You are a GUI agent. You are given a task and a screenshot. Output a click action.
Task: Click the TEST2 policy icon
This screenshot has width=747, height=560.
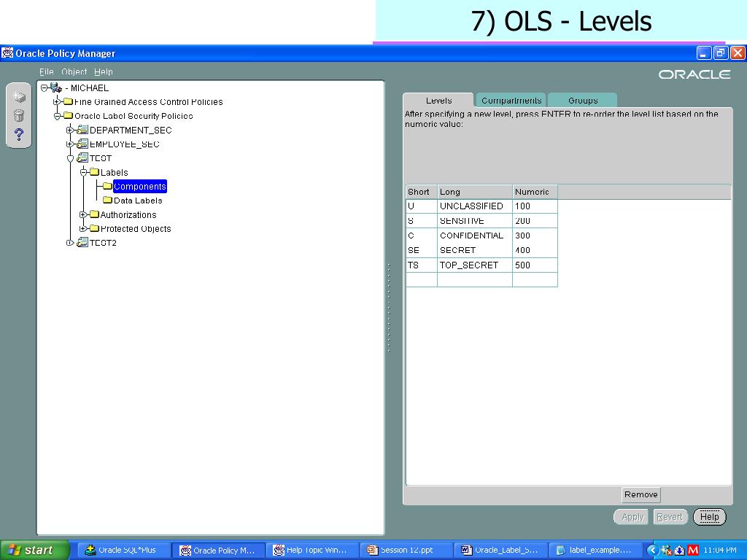click(82, 243)
